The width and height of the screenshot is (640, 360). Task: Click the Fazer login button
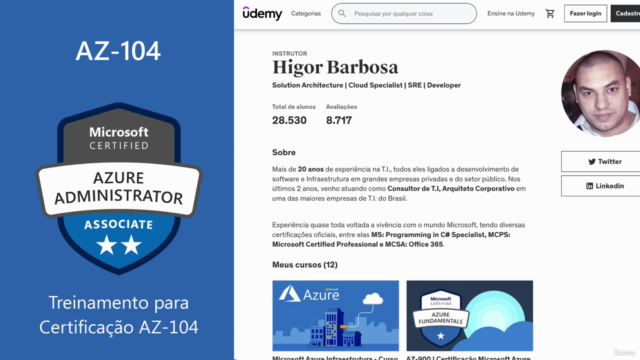pos(585,13)
